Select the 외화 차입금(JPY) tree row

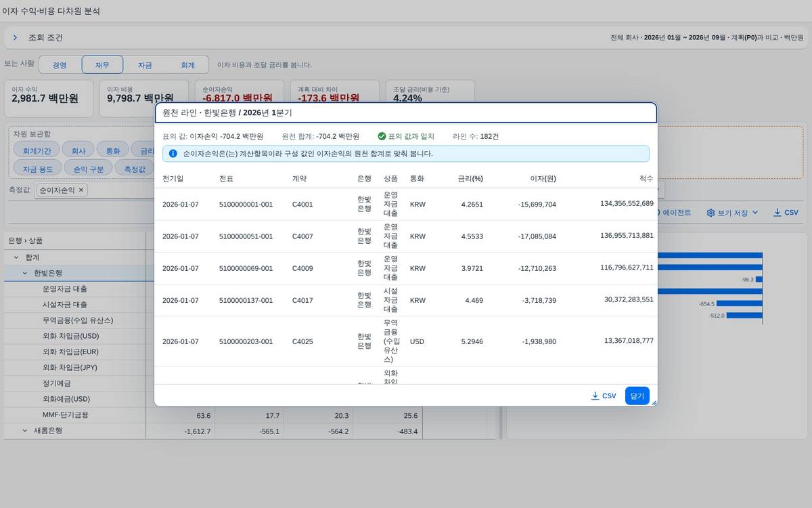click(74, 368)
